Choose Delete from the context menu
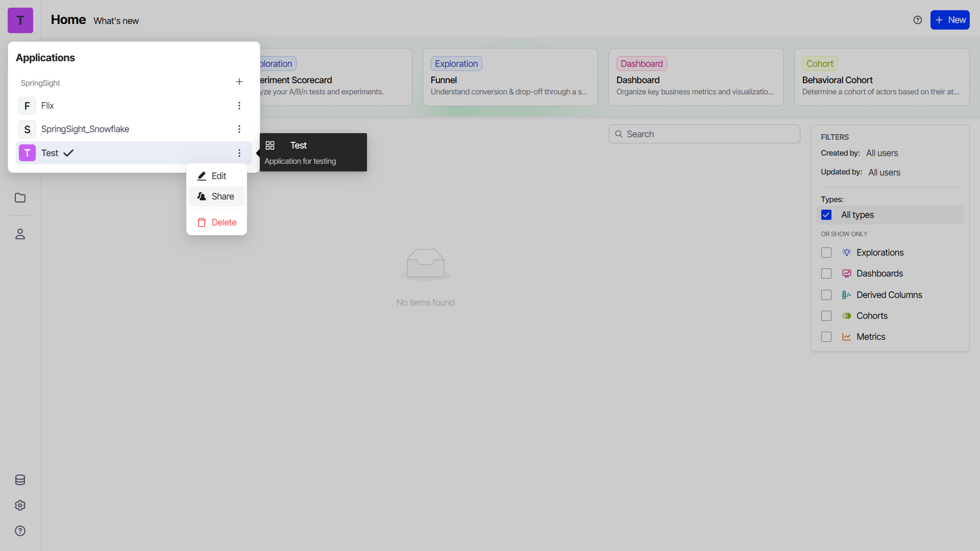The width and height of the screenshot is (980, 551). point(216,222)
